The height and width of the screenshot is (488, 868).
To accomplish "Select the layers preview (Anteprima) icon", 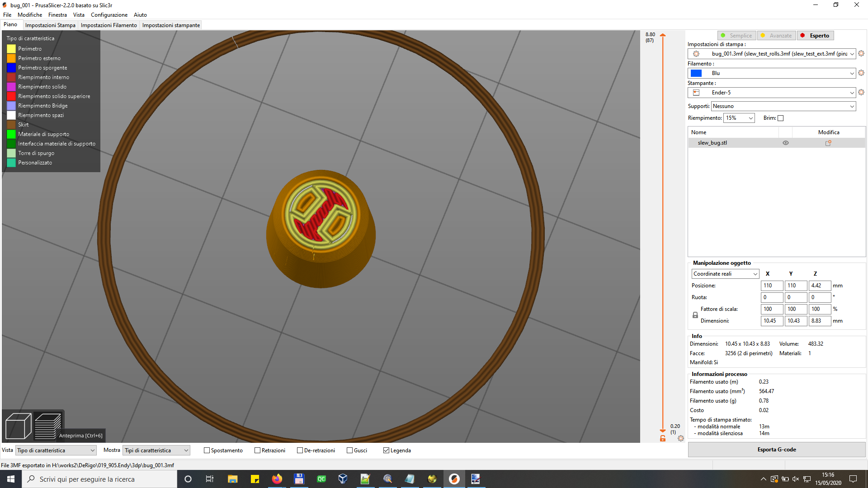I will coord(48,426).
